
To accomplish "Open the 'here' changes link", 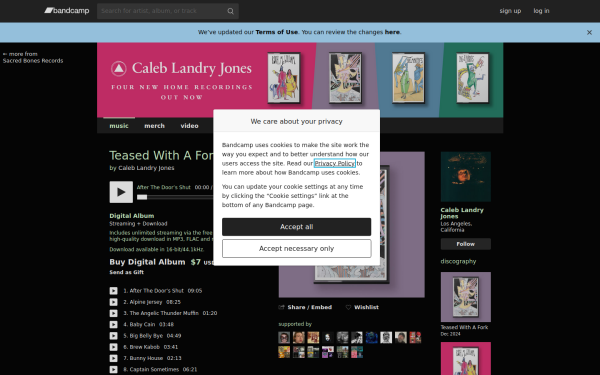I will click(x=392, y=32).
